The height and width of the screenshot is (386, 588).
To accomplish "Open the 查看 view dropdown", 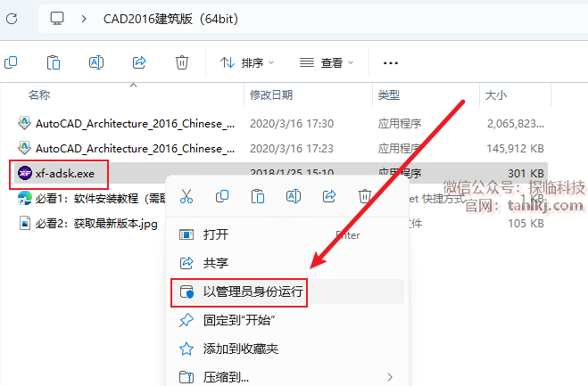I will pos(327,62).
